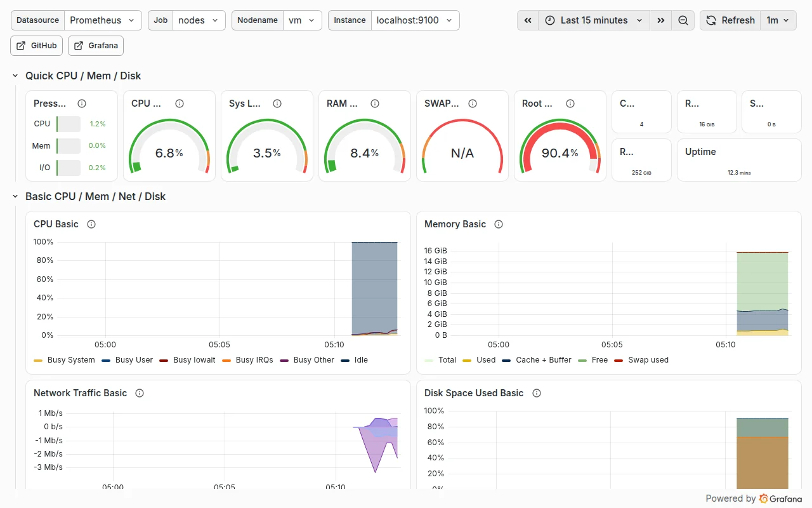Show info for the Pressure panel
812x508 pixels.
tap(82, 104)
